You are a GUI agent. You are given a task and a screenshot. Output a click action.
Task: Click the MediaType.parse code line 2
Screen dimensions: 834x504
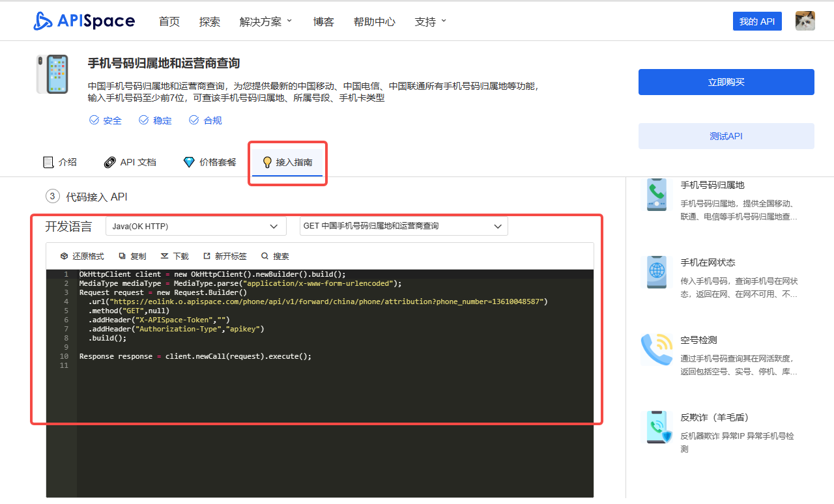240,283
